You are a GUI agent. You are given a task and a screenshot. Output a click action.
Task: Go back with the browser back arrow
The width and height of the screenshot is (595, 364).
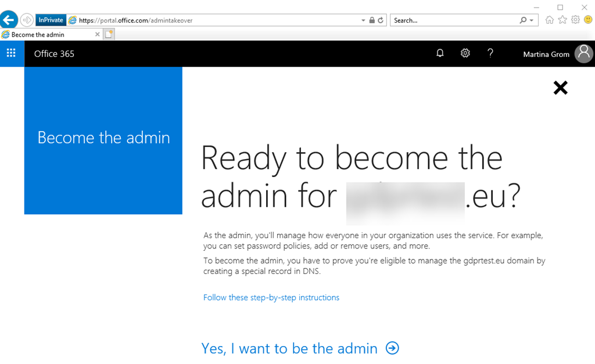tap(9, 20)
